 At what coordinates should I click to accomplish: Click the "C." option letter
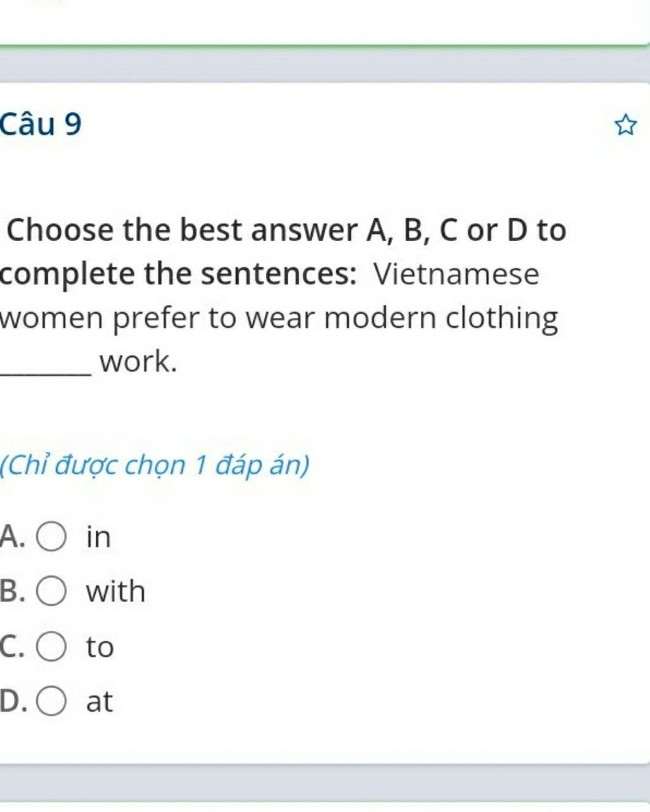(x=13, y=647)
